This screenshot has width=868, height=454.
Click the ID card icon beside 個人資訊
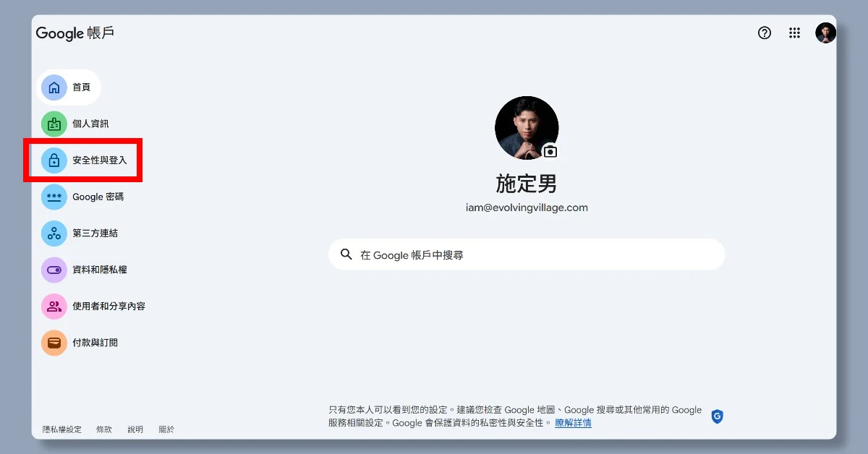[54, 124]
